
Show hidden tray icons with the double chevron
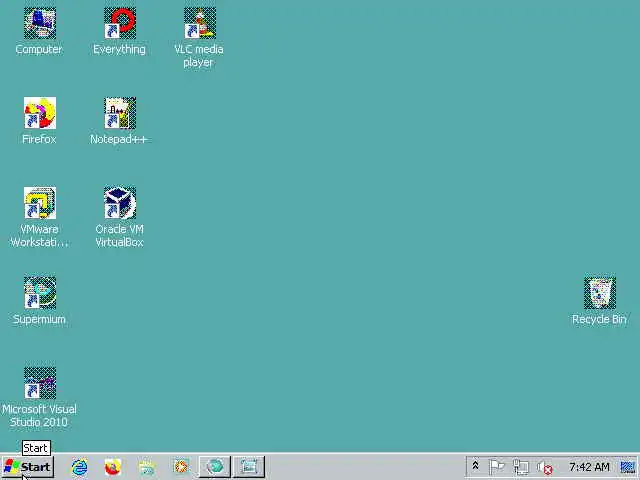coord(475,466)
